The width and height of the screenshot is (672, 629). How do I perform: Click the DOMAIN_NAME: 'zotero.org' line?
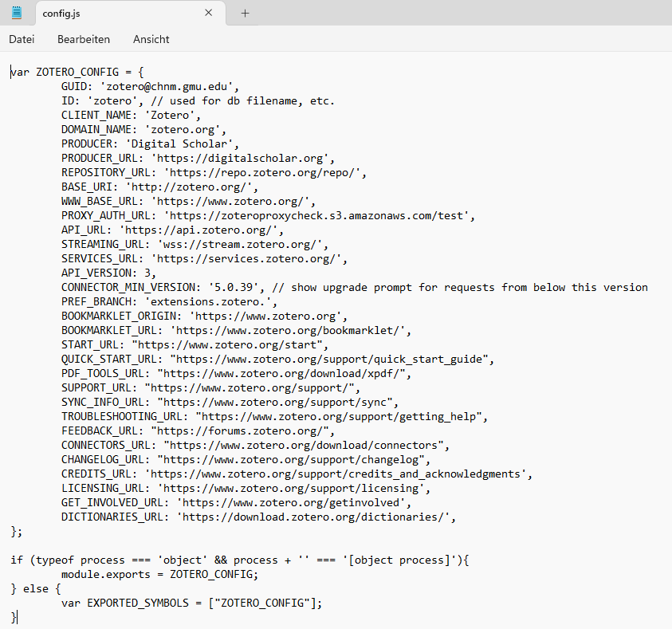point(143,130)
